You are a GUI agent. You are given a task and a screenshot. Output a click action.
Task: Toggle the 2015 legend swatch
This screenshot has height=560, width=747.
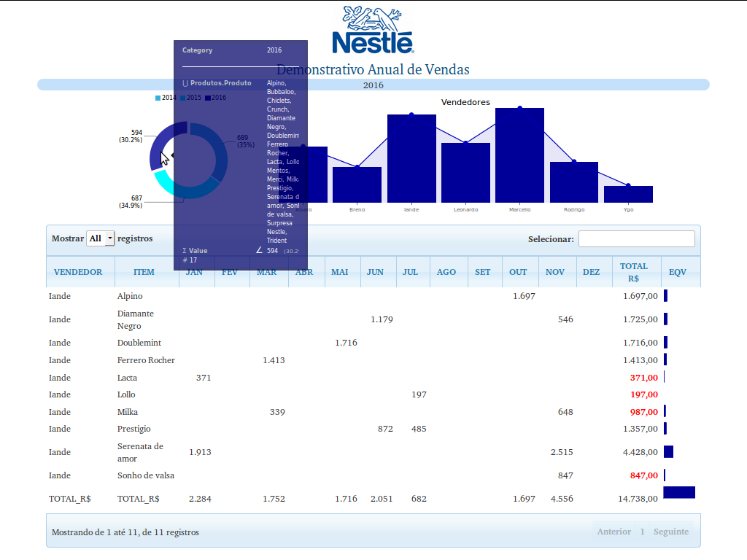[182, 98]
